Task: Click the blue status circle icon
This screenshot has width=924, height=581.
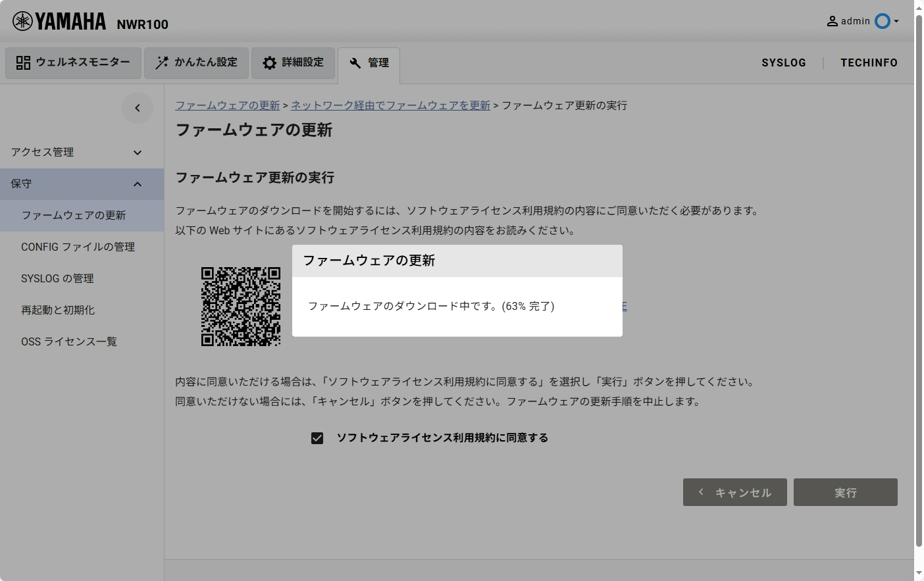Action: click(x=882, y=21)
